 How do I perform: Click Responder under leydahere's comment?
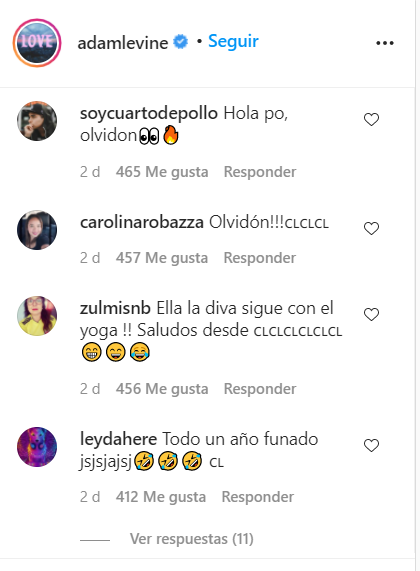tap(258, 497)
